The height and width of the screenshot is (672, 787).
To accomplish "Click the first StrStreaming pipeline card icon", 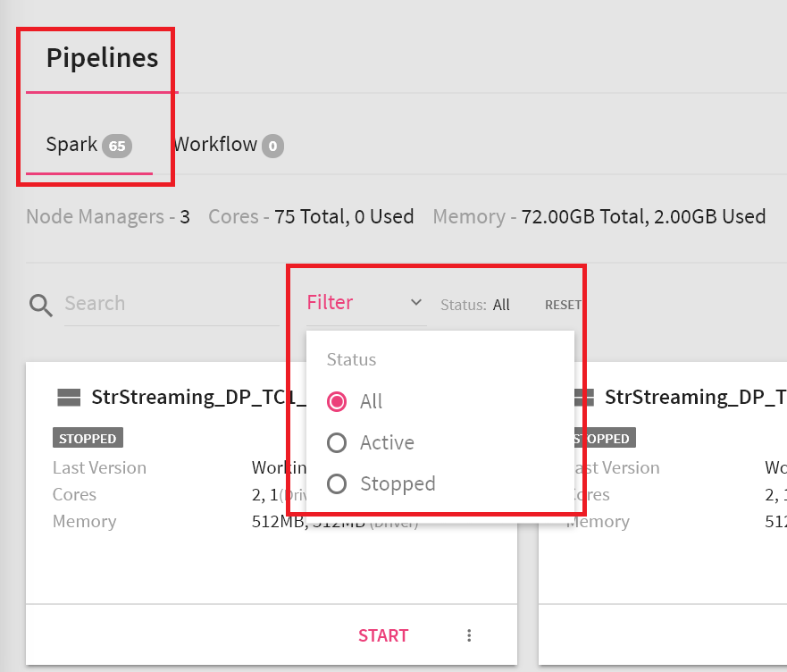I will coord(68,397).
